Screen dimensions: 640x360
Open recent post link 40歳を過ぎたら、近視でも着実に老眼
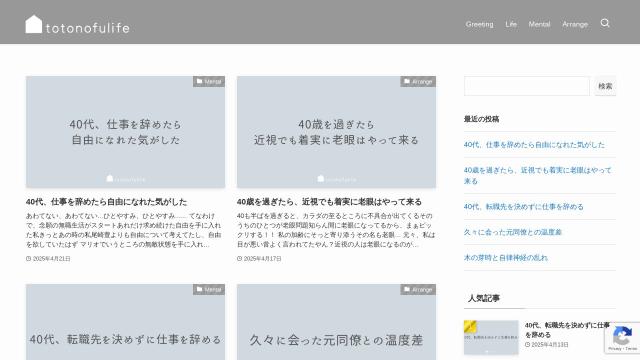538,176
